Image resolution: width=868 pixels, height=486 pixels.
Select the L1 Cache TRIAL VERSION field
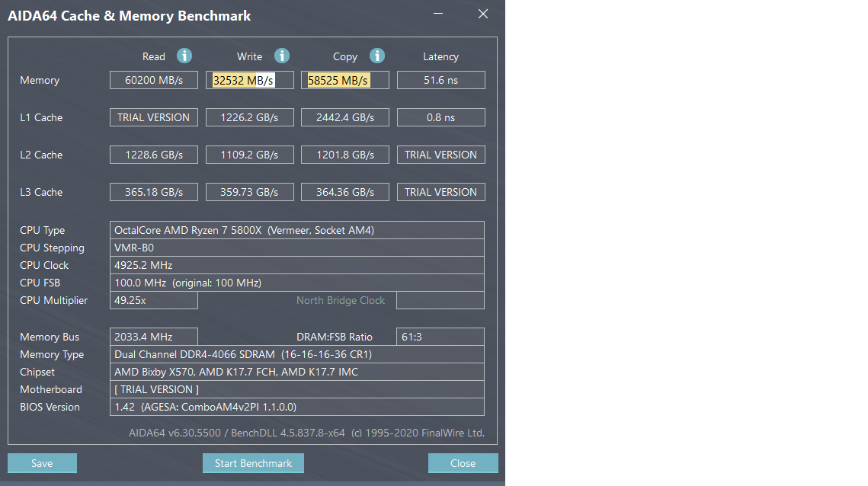point(153,117)
